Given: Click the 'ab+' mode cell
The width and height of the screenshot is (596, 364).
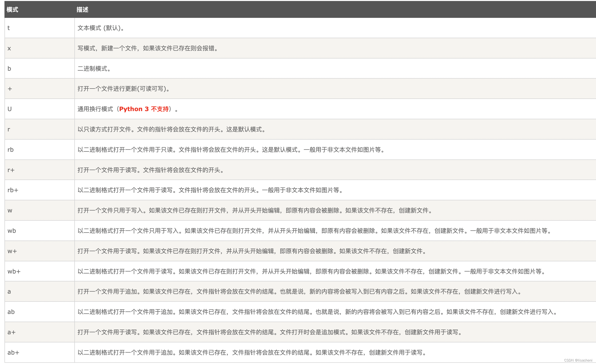Looking at the screenshot, I should click(13, 353).
